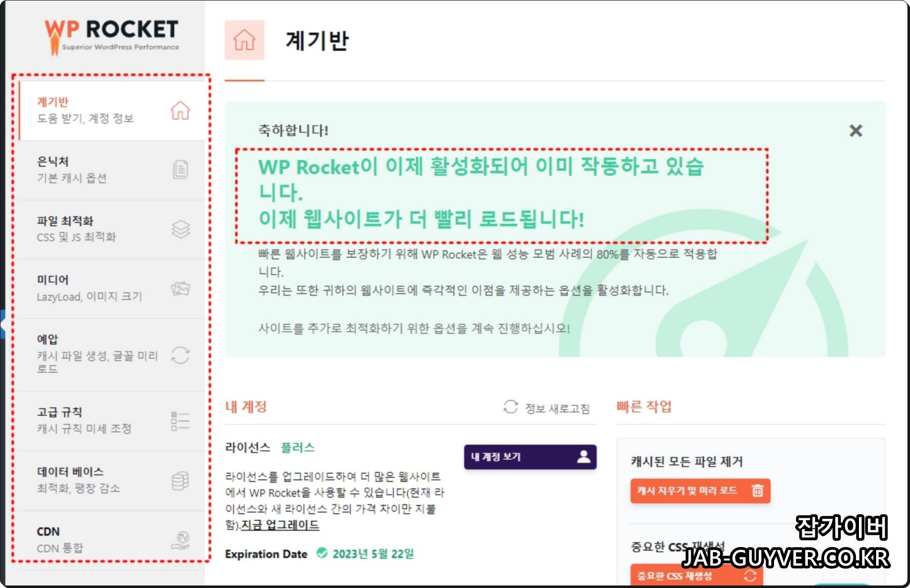This screenshot has height=588, width=910.
Task: Click the 정보 새로고침 refresh icon
Action: tap(511, 407)
